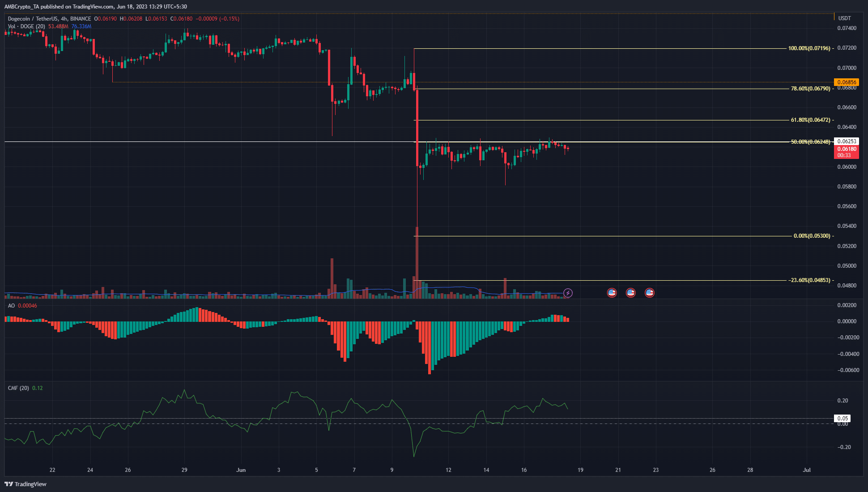868x492 pixels.
Task: Click the 50.00%(0.06248) Fibonacci label
Action: (810, 142)
